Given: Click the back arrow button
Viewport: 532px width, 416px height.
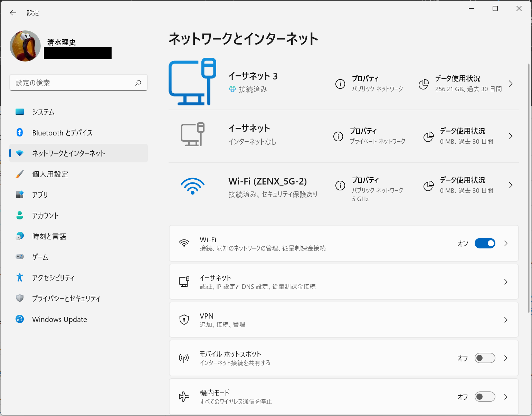Looking at the screenshot, I should 13,13.
